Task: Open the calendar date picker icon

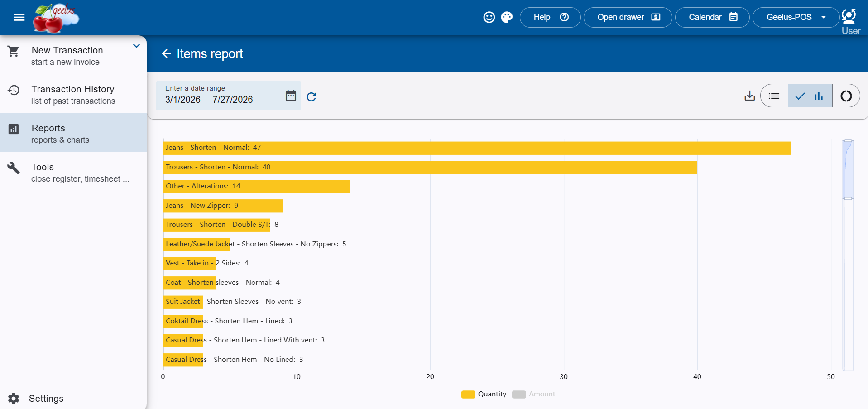Action: pyautogui.click(x=291, y=96)
